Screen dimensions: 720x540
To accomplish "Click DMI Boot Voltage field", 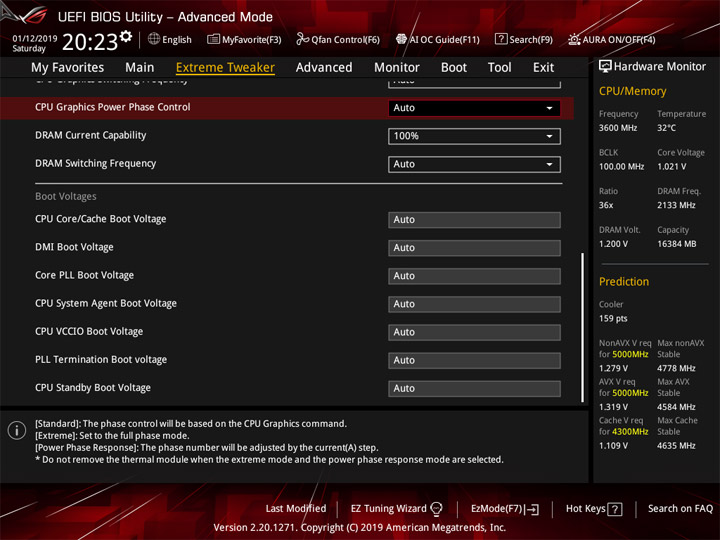I will pos(474,248).
